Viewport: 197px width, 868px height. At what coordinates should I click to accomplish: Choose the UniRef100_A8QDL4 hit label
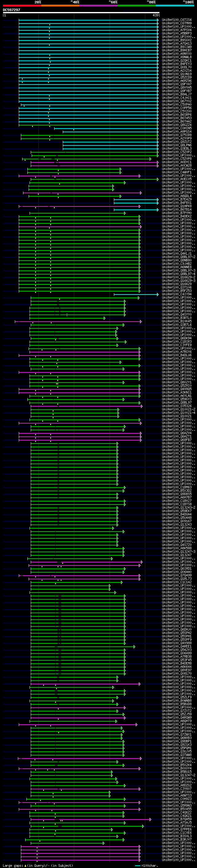(x=177, y=196)
